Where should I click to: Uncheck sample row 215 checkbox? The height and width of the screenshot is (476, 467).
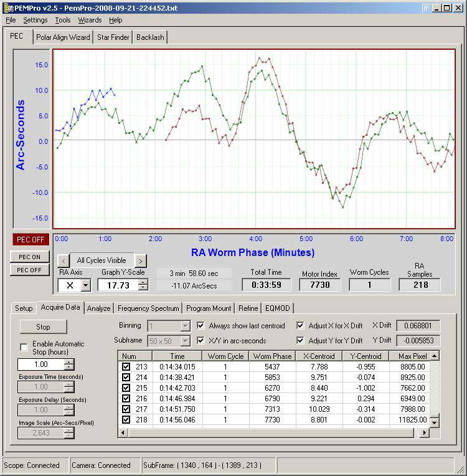click(126, 388)
